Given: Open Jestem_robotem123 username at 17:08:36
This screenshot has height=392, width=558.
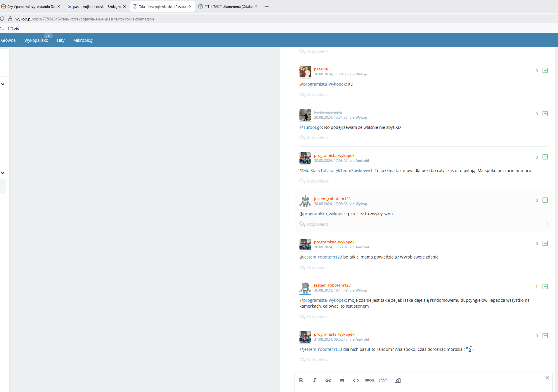Looking at the screenshot, I should coord(332,199).
